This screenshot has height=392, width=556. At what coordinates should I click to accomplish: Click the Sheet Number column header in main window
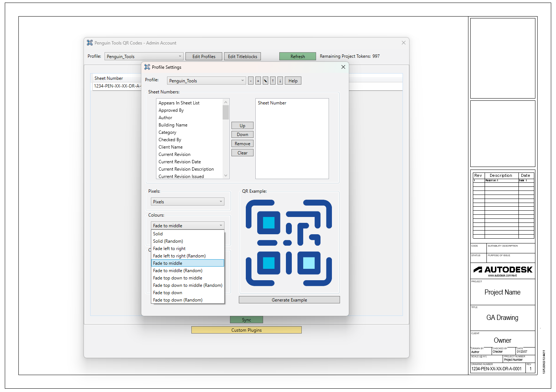pos(117,78)
